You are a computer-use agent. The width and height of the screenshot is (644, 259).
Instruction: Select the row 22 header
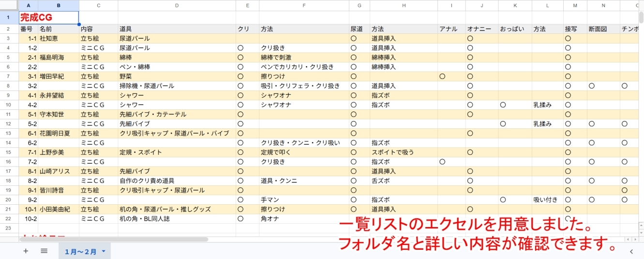pyautogui.click(x=9, y=219)
